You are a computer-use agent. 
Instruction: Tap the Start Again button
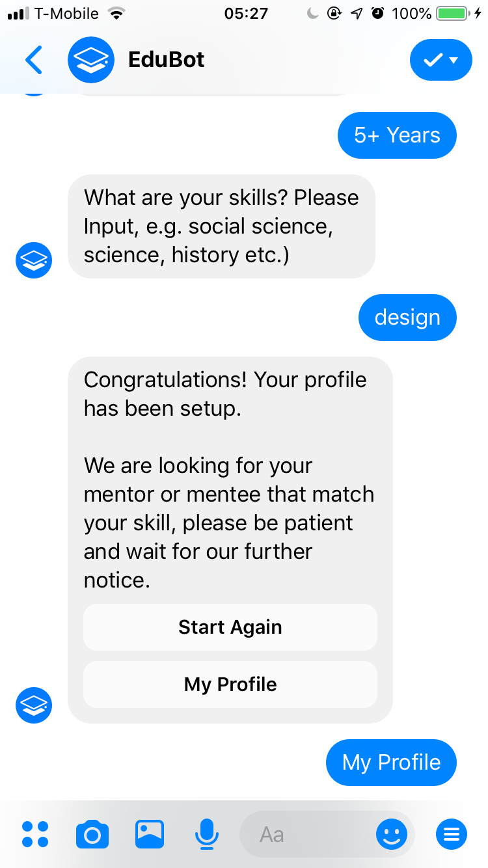click(230, 627)
